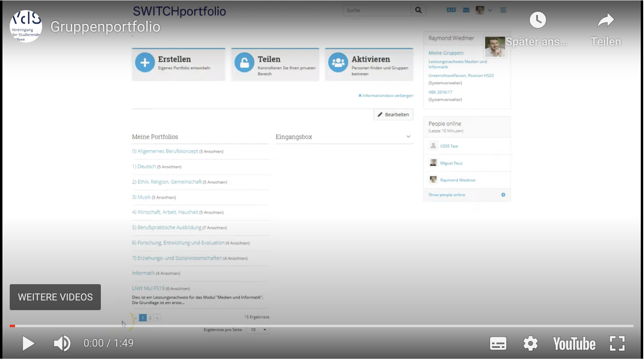Click the SWITCHportfolio logo

coord(179,11)
